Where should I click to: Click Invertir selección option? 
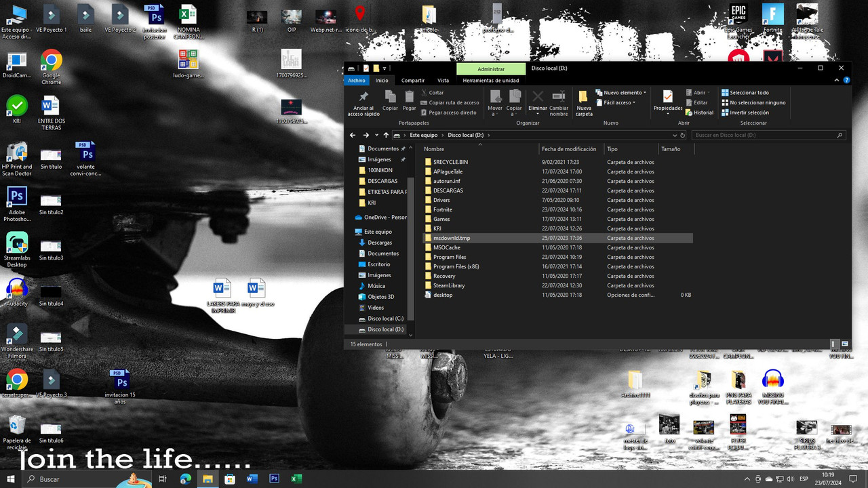[x=745, y=113]
